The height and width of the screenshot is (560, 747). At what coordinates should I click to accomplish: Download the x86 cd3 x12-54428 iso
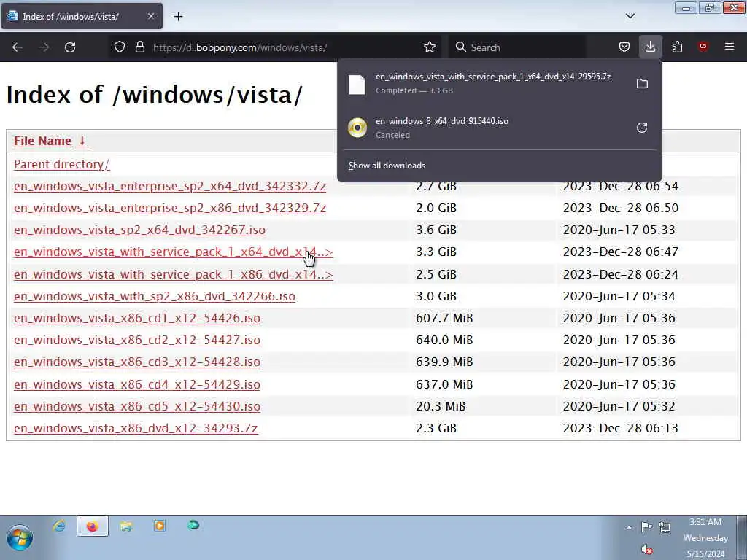coord(137,362)
